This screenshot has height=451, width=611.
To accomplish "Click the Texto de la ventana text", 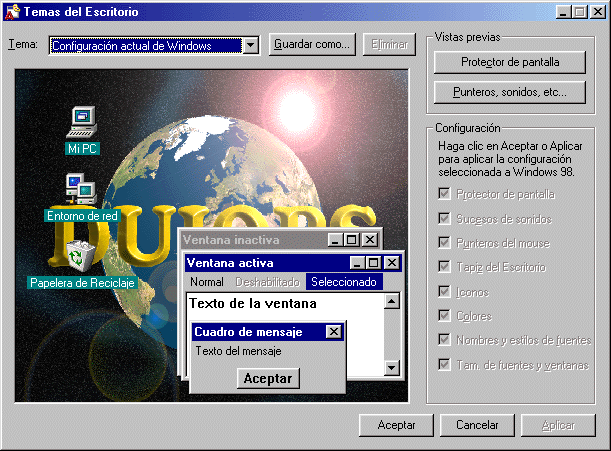I will pos(253,303).
